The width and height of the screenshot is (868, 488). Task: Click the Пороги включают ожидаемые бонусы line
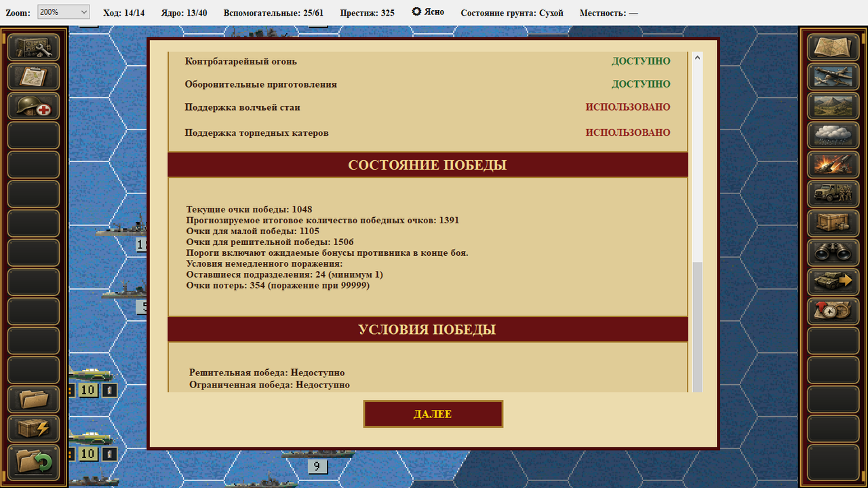click(x=328, y=252)
